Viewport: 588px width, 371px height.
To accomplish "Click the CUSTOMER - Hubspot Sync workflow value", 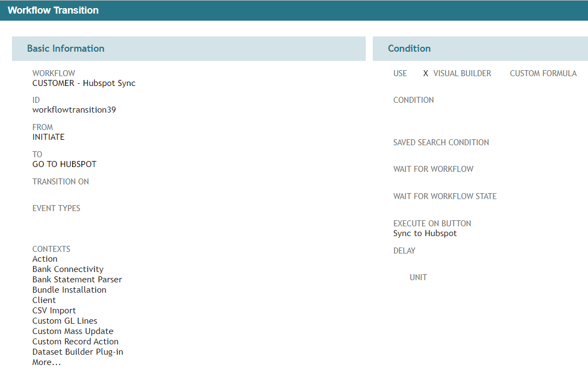I will (x=84, y=83).
